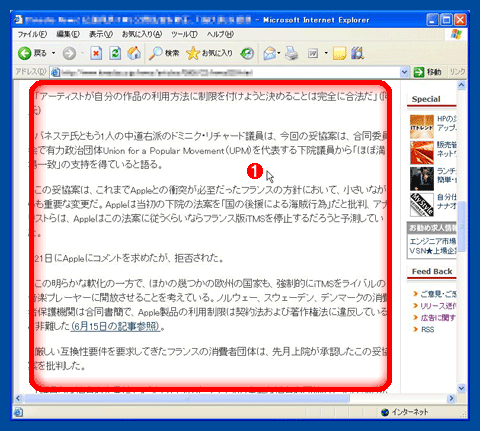The image size is (480, 431).
Task: Click the MyStyle thumbnail image
Action: point(422,205)
